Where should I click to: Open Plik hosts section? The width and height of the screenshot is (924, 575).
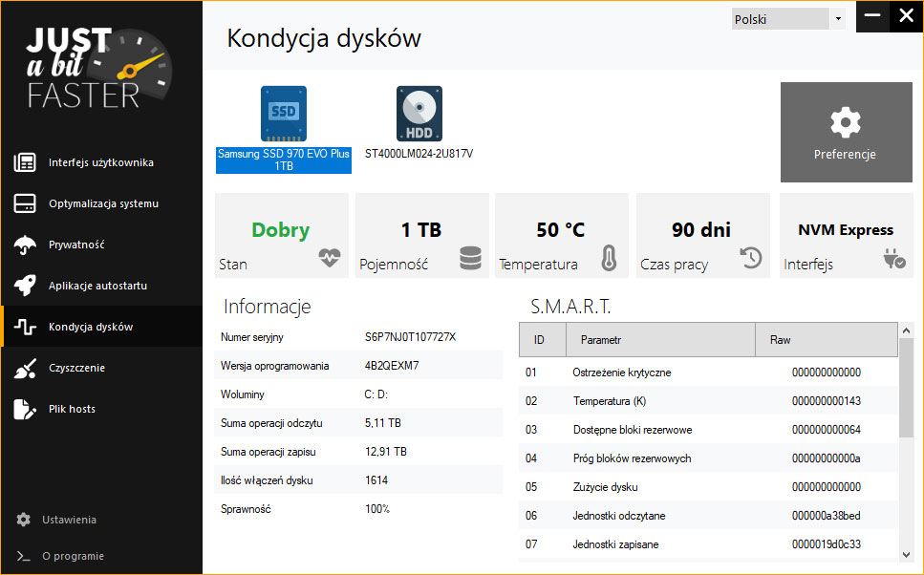click(x=101, y=409)
